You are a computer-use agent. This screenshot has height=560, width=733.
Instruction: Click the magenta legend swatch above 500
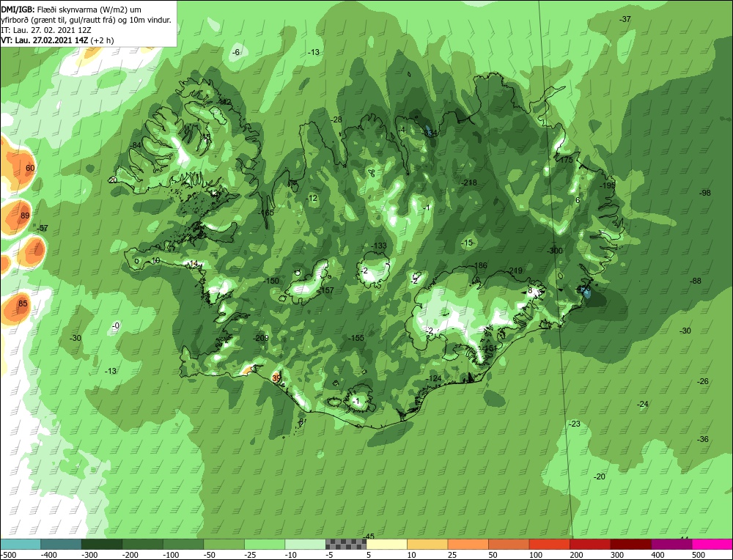pos(712,544)
